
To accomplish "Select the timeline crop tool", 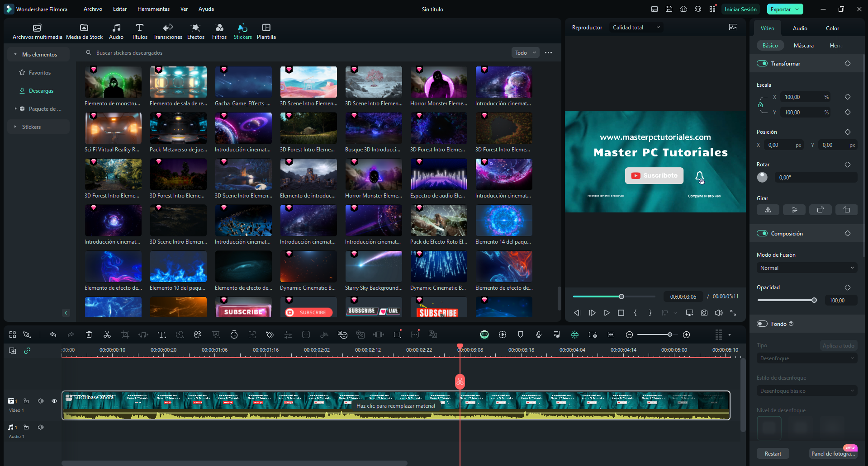I will pyautogui.click(x=125, y=334).
